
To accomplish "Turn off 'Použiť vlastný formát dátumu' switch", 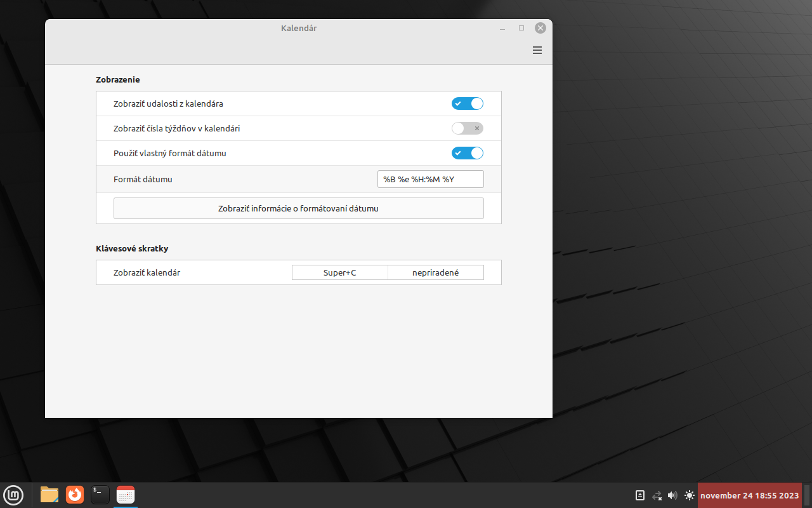I will click(x=468, y=153).
